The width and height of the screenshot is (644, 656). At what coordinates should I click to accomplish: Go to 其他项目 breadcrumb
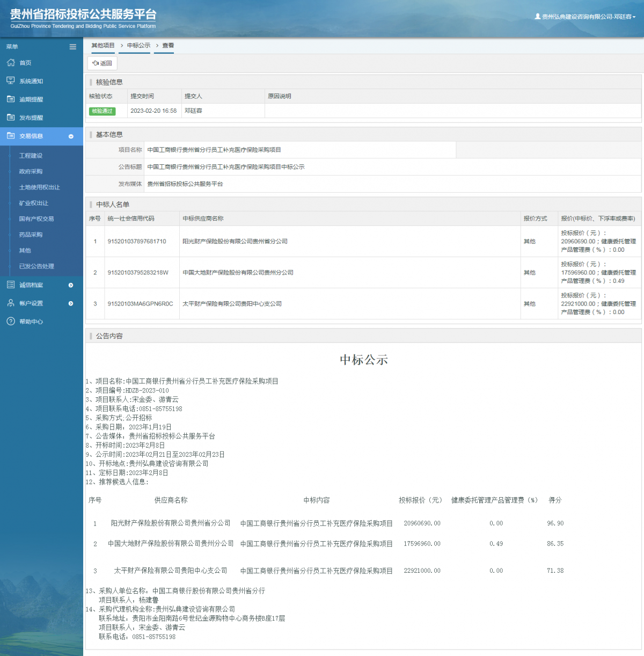tap(103, 46)
